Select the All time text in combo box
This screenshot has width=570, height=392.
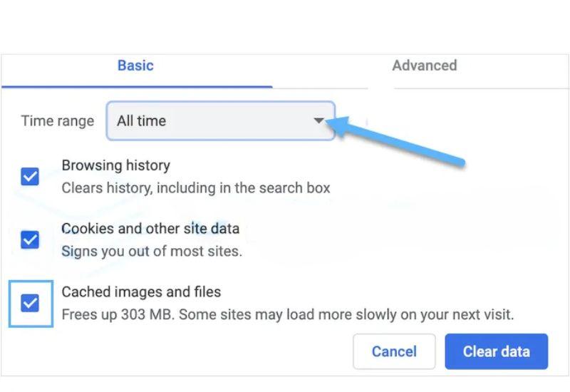pyautogui.click(x=141, y=120)
